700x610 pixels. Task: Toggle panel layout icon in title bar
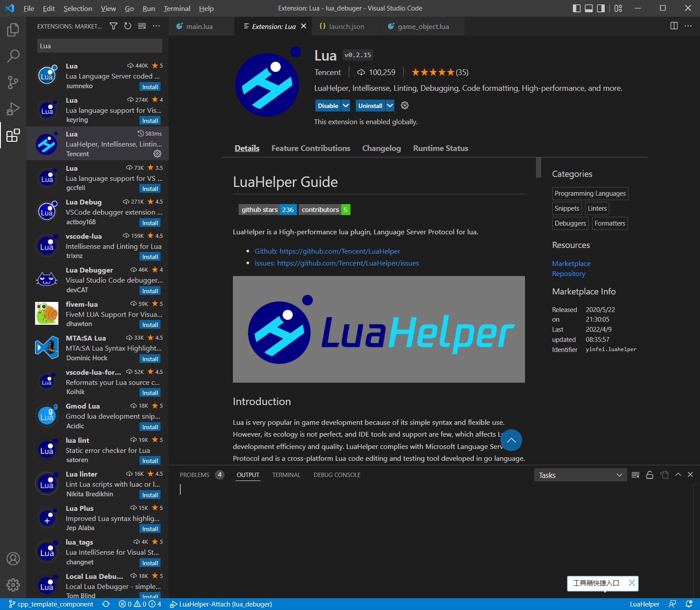point(589,8)
